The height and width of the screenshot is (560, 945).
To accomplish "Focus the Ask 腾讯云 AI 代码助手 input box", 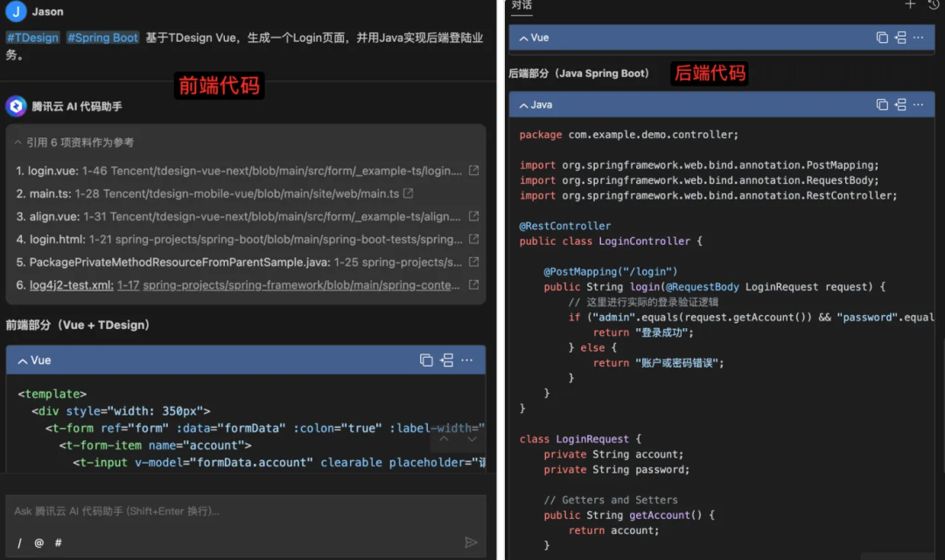I will [236, 511].
